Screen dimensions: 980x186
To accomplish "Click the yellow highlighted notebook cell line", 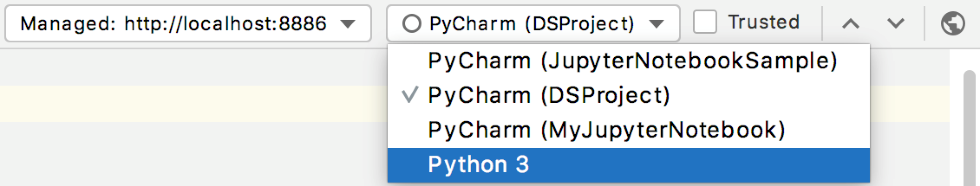I will coord(190,103).
